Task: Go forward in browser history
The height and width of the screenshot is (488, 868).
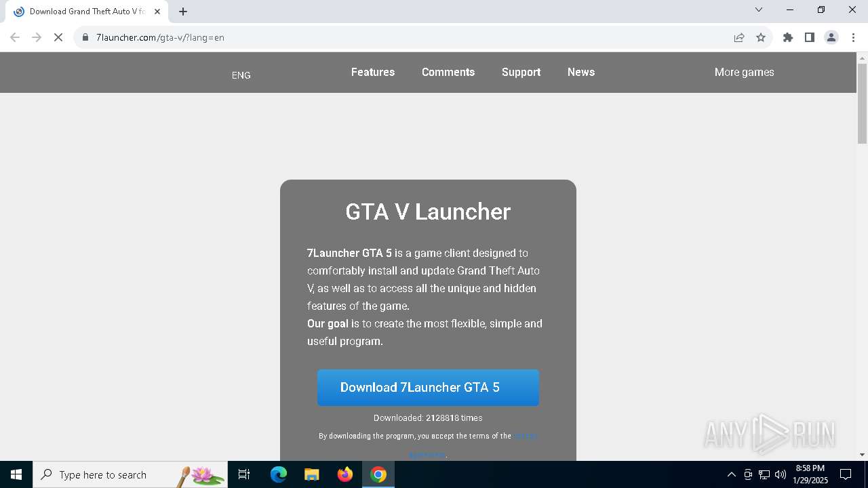Action: coord(37,37)
